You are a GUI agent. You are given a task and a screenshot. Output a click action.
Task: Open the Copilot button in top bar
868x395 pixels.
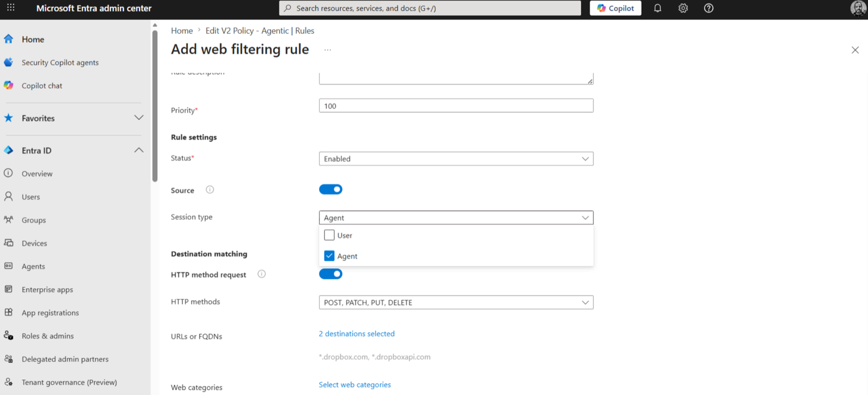615,8
